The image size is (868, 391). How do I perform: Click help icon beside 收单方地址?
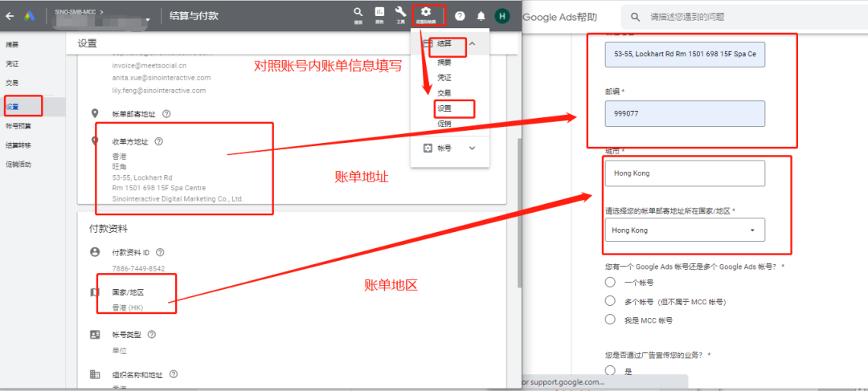click(158, 141)
